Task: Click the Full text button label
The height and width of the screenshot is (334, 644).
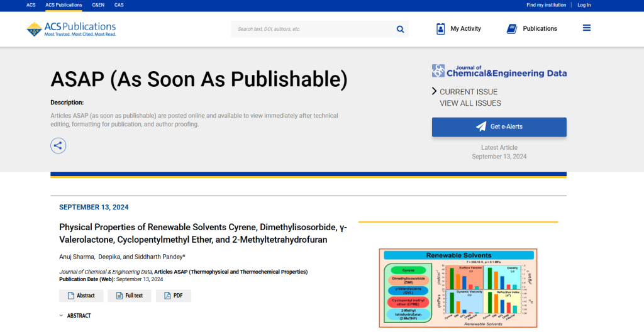Action: pyautogui.click(x=134, y=296)
